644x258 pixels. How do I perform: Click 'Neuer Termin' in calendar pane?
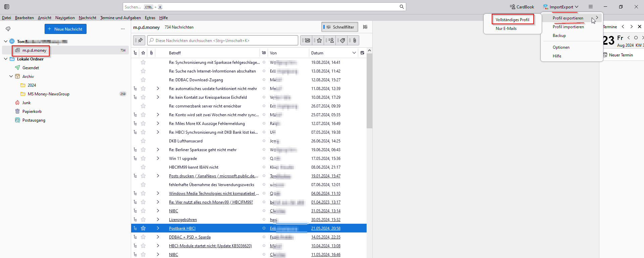click(621, 55)
